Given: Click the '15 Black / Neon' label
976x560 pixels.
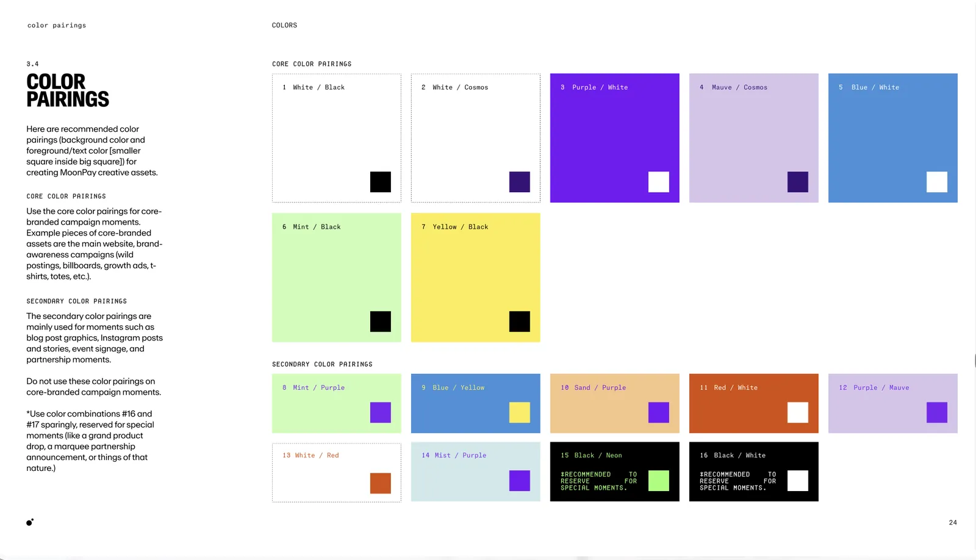Looking at the screenshot, I should pos(591,455).
